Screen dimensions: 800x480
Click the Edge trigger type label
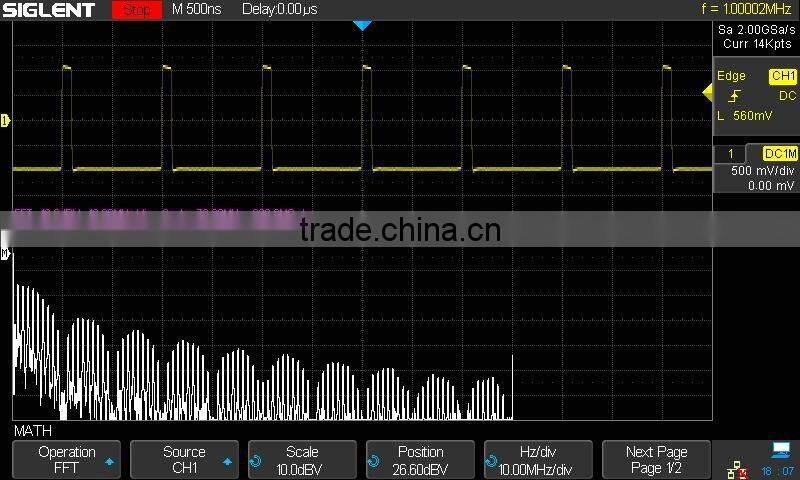coord(731,76)
